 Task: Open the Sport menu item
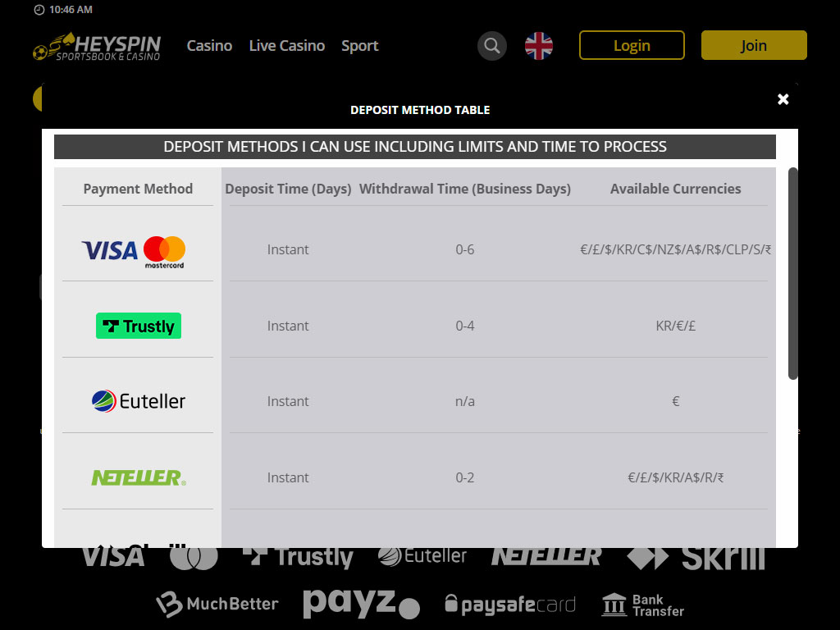click(x=360, y=46)
